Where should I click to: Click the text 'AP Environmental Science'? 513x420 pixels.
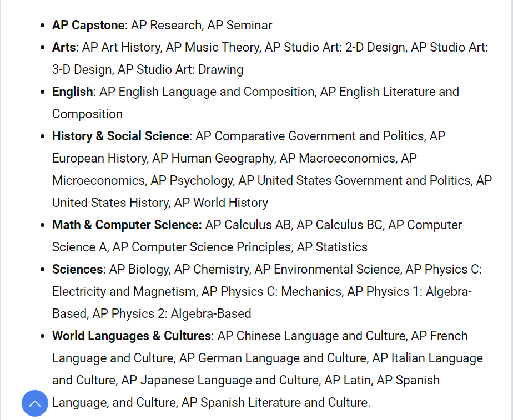(327, 269)
